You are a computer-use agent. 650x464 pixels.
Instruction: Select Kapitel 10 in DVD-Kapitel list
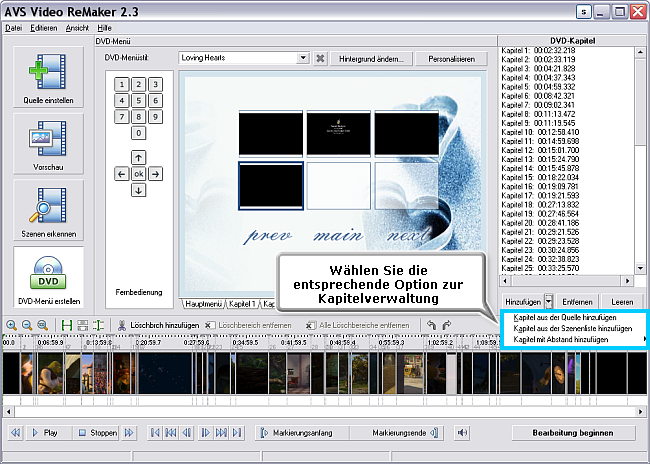point(540,132)
